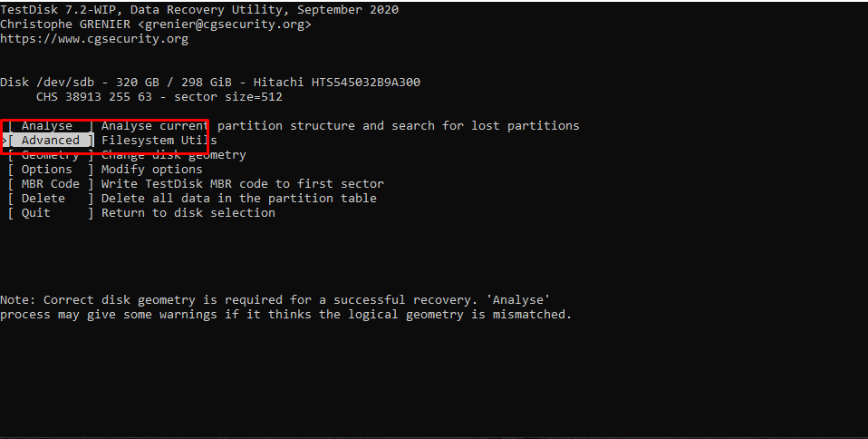This screenshot has height=439, width=868.
Task: Click the 'Filesystem Utils' description
Action: coord(159,141)
